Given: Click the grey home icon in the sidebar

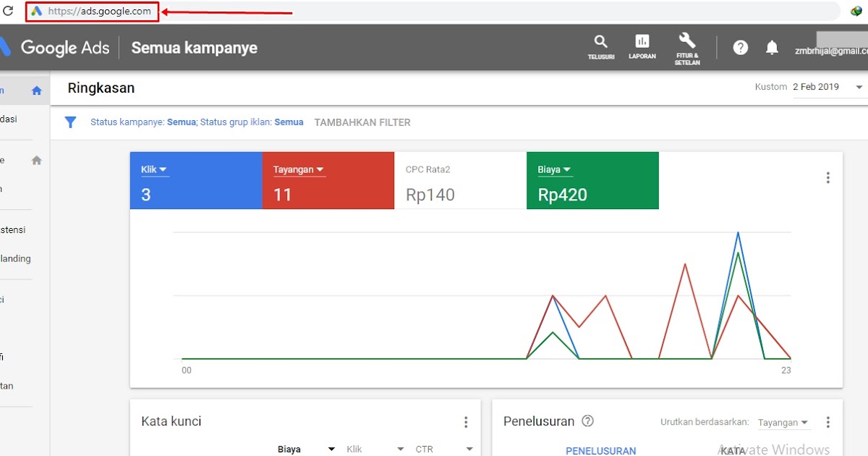Looking at the screenshot, I should pos(37,161).
